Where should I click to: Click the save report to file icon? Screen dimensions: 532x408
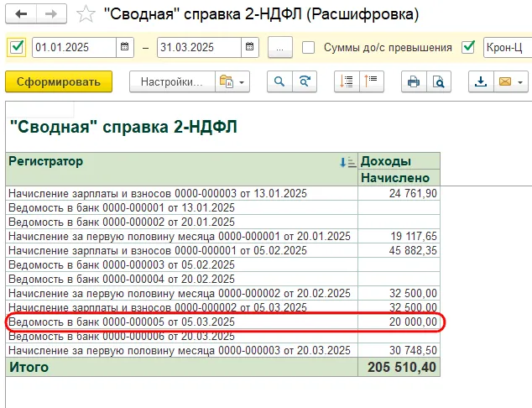pos(481,82)
